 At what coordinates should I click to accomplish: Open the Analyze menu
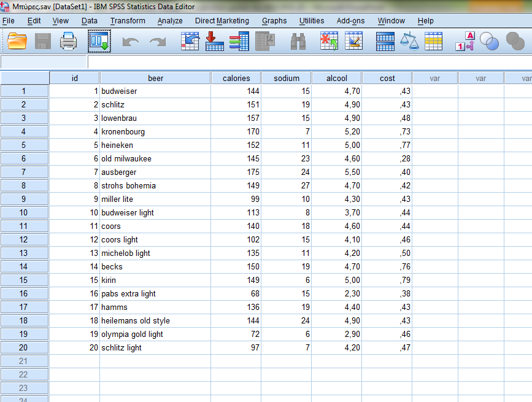point(170,21)
